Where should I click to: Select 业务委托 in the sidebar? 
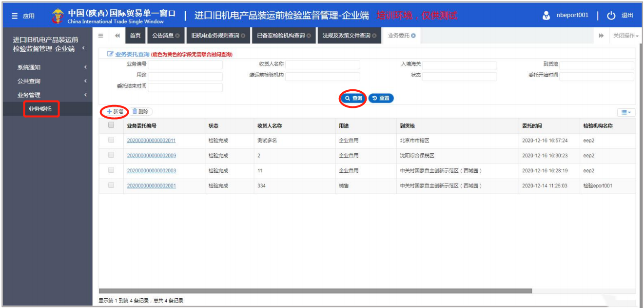click(40, 109)
